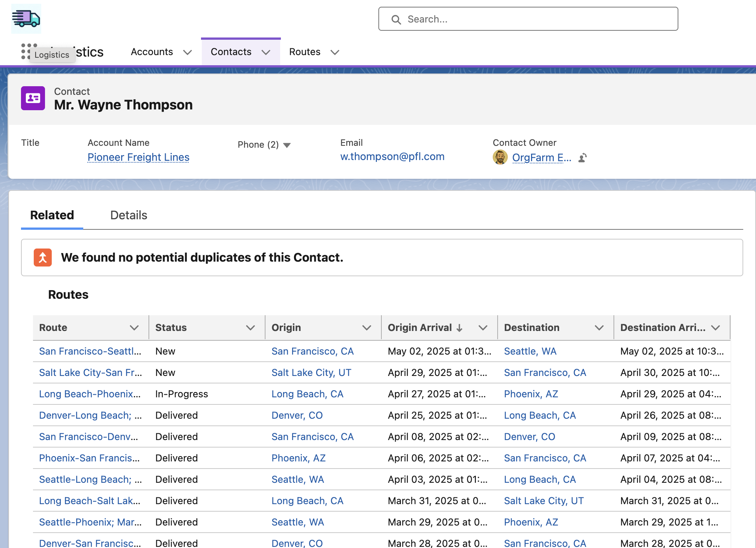Click the Origin Arrival sort arrow
Screen dimensions: 756x548
[459, 328]
